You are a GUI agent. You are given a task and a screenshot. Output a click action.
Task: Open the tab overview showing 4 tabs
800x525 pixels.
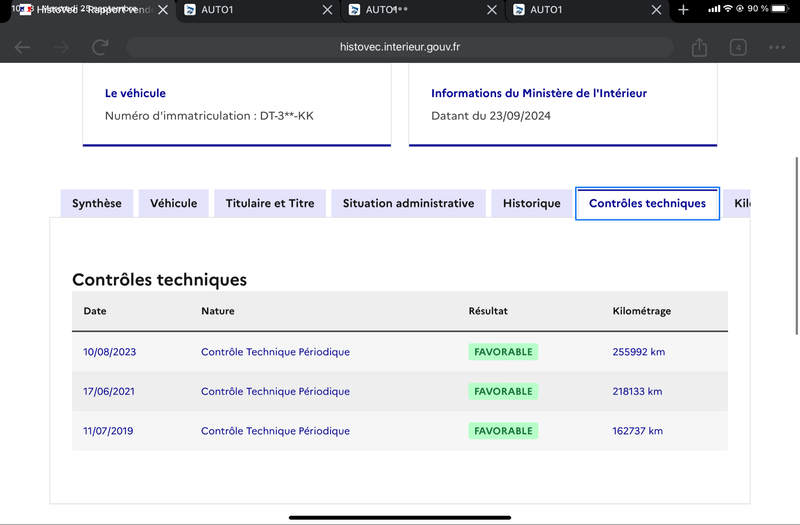738,47
